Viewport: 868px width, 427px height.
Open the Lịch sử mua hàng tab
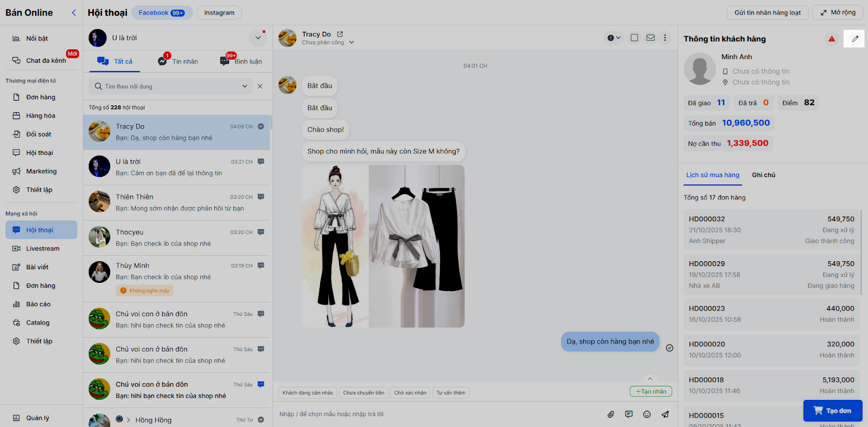pyautogui.click(x=713, y=175)
